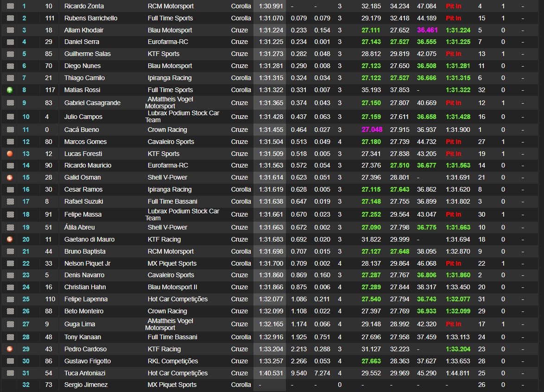The width and height of the screenshot is (544, 392).
Task: Click the checkered flag icon for Gabriel Casagrande
Action: (10, 103)
